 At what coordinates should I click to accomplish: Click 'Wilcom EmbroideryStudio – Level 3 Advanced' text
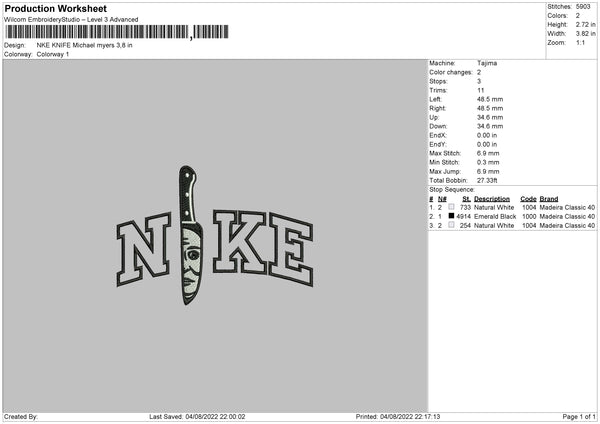[x=71, y=20]
